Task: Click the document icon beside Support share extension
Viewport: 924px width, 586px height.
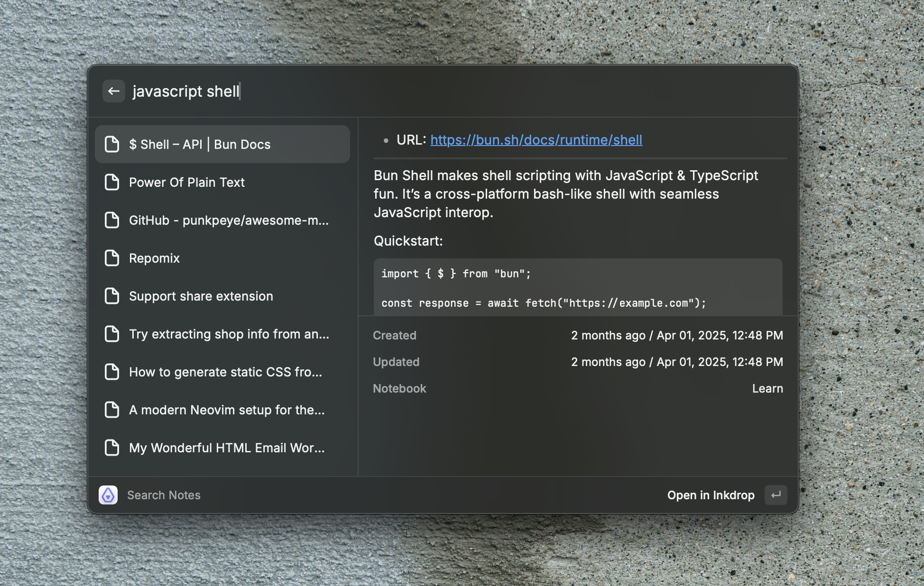Action: pyautogui.click(x=112, y=296)
